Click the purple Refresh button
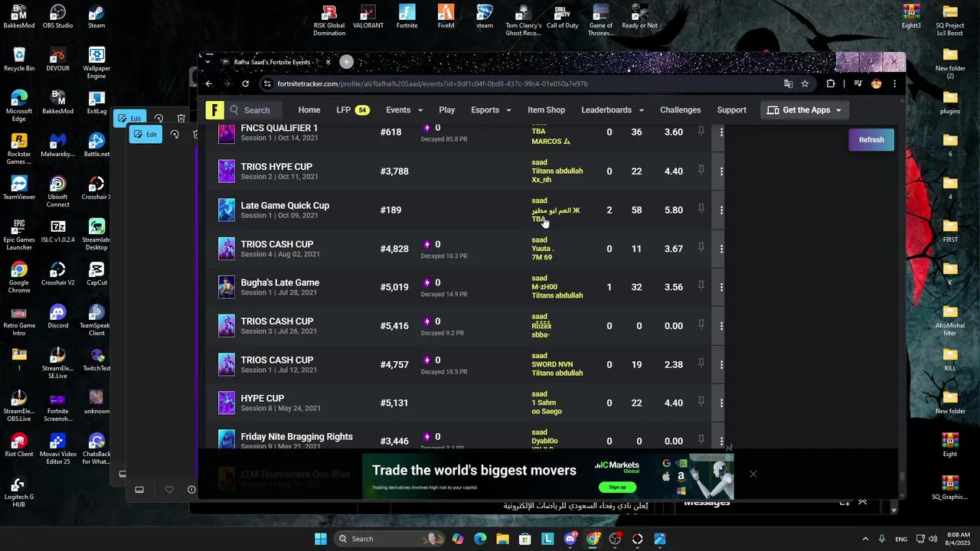 click(x=871, y=140)
